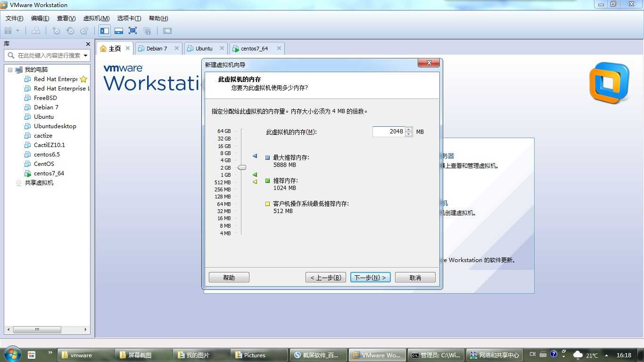Select CactiEZ10.1 in the library
The image size is (644, 362).
click(50, 145)
